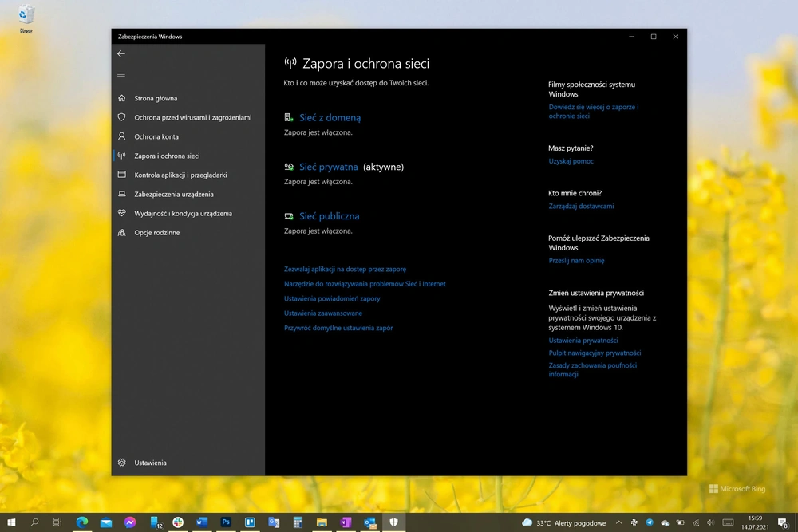798x532 pixels.
Task: Launch Microsoft Edge from taskbar
Action: point(82,522)
